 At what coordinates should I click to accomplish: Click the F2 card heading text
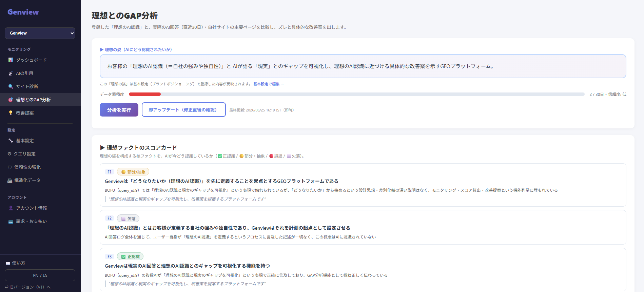tap(228, 228)
